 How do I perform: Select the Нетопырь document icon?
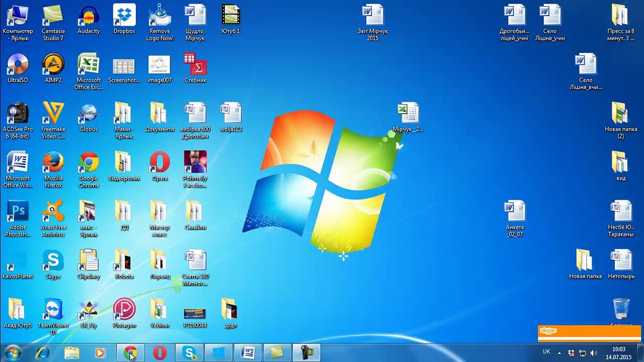coord(621,265)
